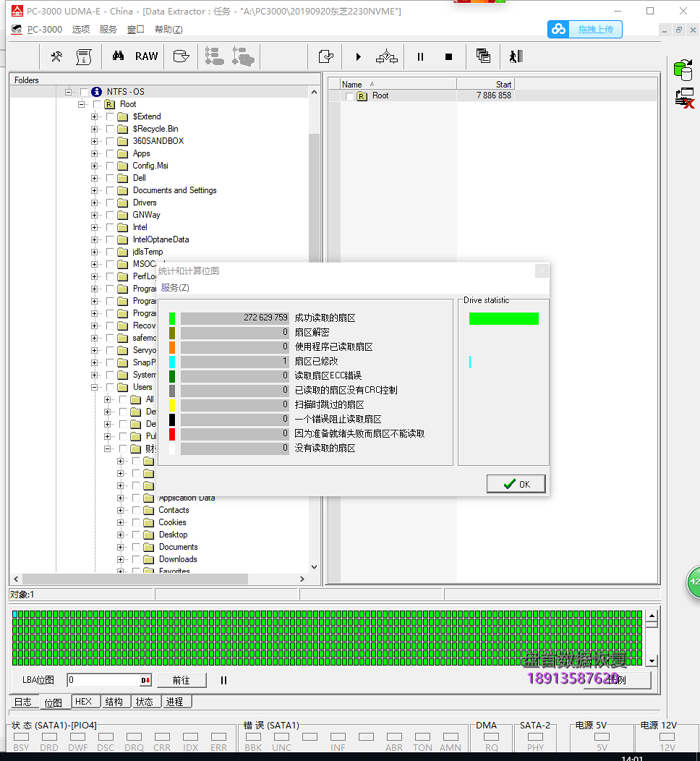Collapse the Users folder node
Image resolution: width=700 pixels, height=761 pixels.
[94, 387]
